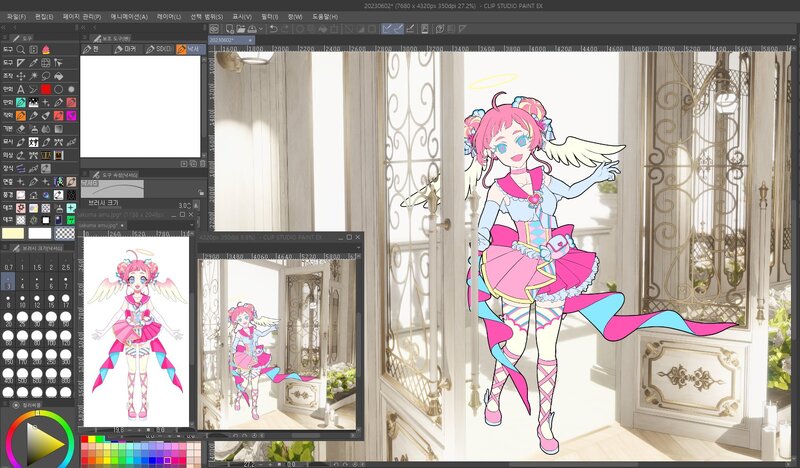The width and height of the screenshot is (800, 468).
Task: Select the ruler triangle tool
Action: tap(21, 63)
